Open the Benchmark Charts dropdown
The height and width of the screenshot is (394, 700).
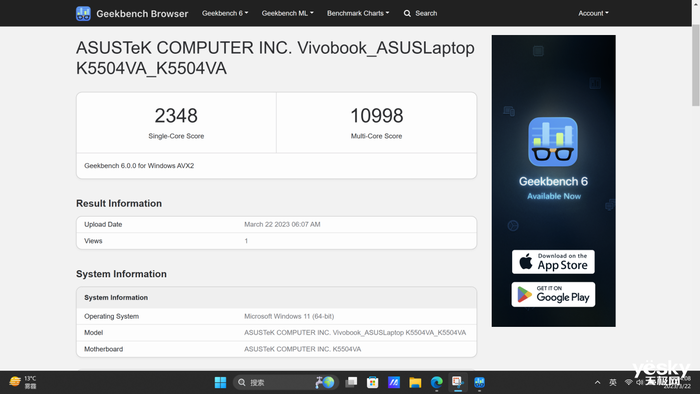pos(358,13)
